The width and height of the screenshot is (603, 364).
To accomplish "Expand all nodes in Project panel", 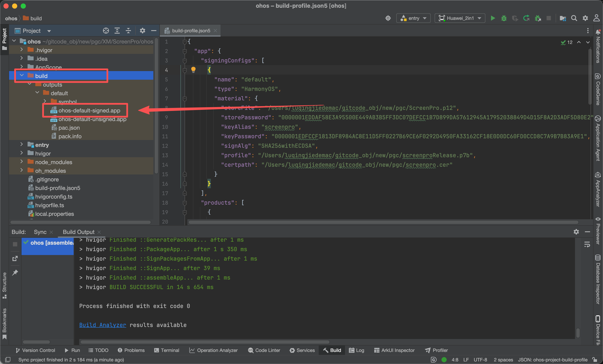I will [117, 31].
